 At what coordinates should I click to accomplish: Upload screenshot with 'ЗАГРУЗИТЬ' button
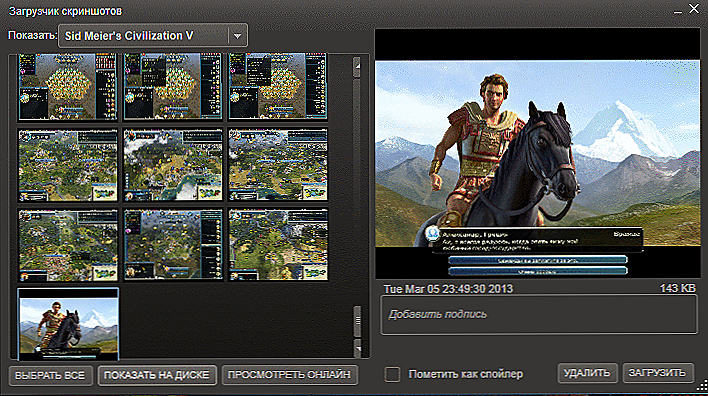point(657,373)
